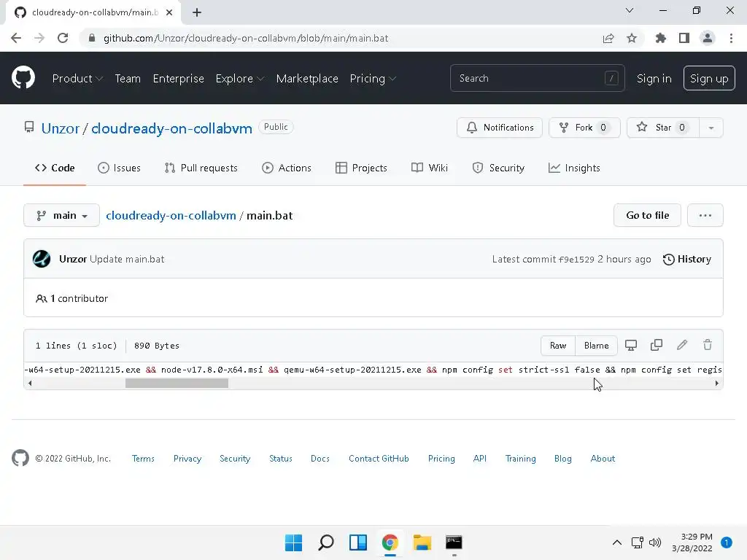Show hidden tray icons chevron
Screen dimensions: 747x560
pyautogui.click(x=617, y=542)
